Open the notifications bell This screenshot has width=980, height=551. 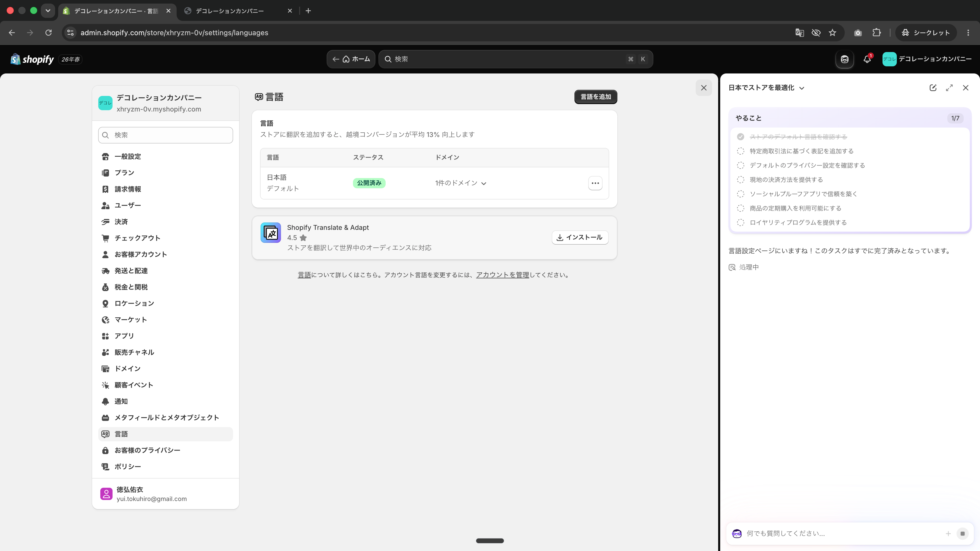(x=867, y=59)
